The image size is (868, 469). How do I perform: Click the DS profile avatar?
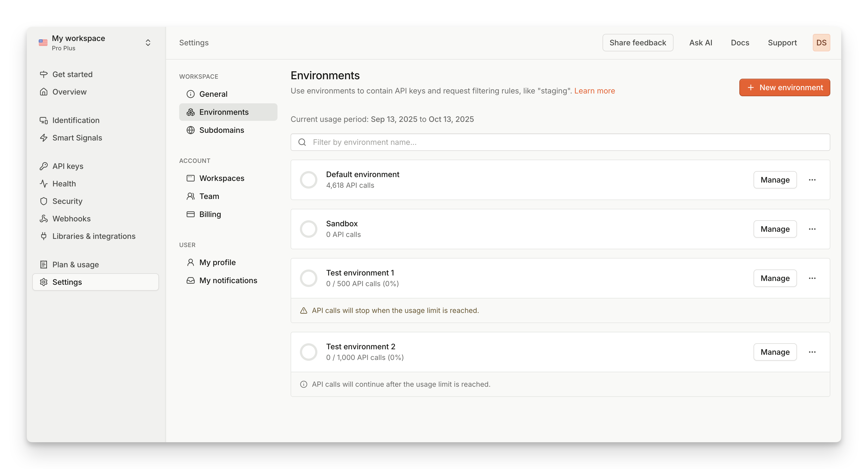coord(821,42)
